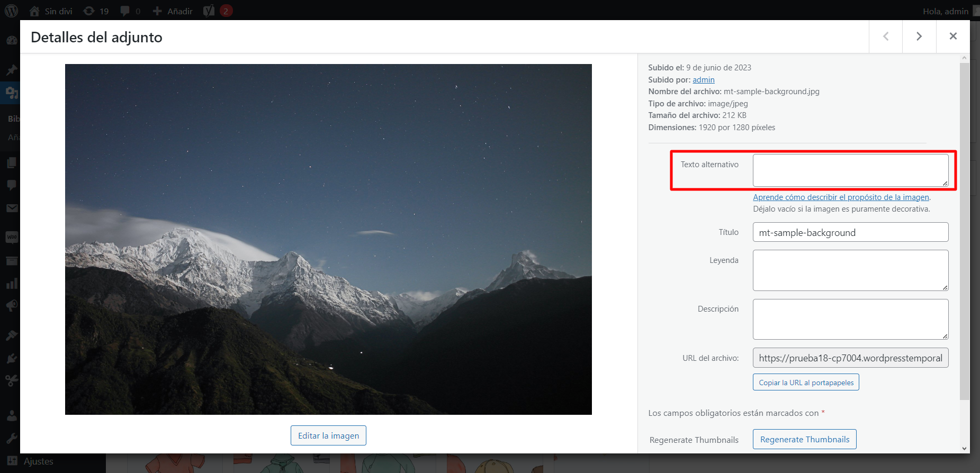The height and width of the screenshot is (473, 980).
Task: Open the Users icon in sidebar
Action: pos(11,415)
